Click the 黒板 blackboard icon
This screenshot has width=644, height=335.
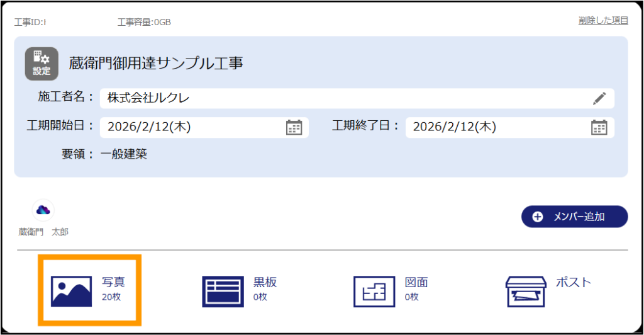(223, 291)
